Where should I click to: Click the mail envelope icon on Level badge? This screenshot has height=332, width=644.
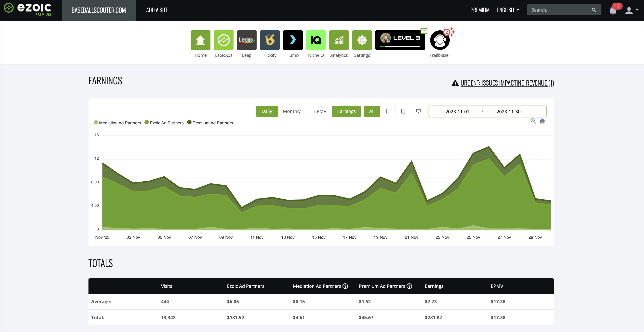[x=424, y=31]
